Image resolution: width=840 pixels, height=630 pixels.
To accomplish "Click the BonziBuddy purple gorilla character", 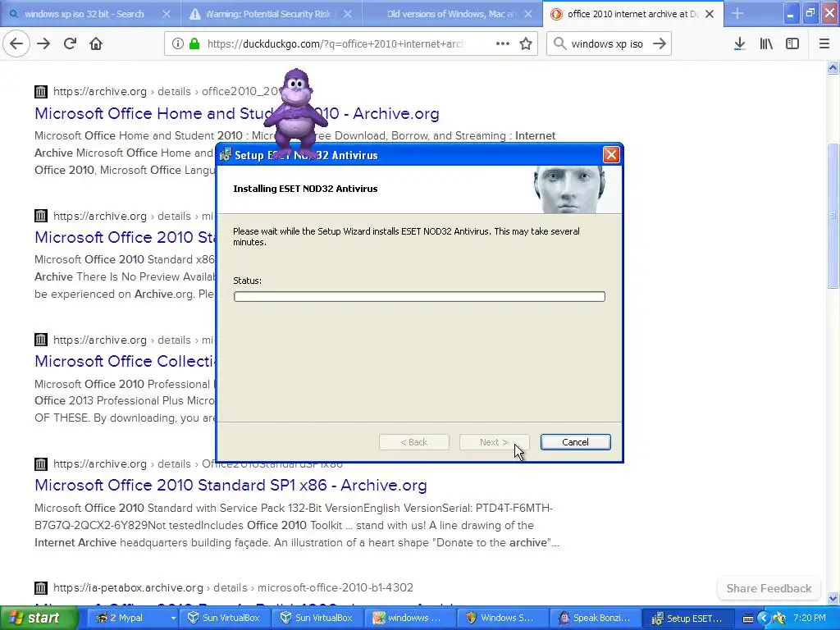I will pyautogui.click(x=294, y=112).
